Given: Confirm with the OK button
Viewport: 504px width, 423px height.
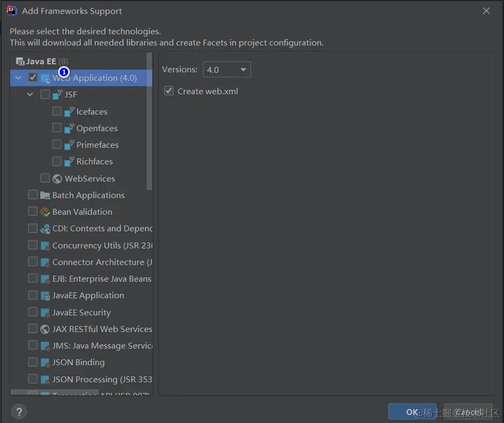Looking at the screenshot, I should pos(412,412).
